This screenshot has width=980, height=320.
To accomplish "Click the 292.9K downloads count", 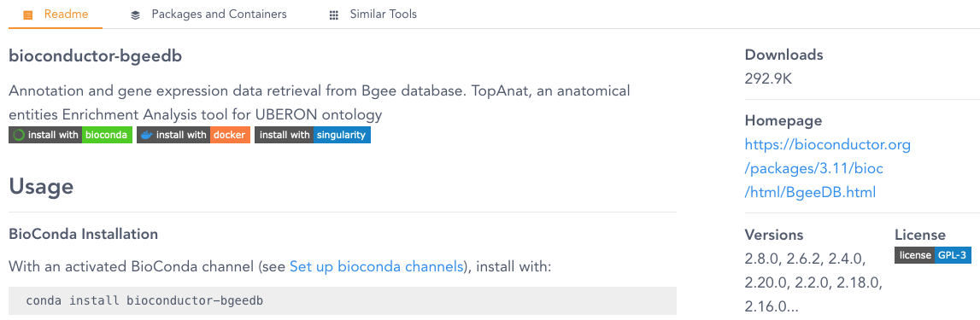I will 769,79.
